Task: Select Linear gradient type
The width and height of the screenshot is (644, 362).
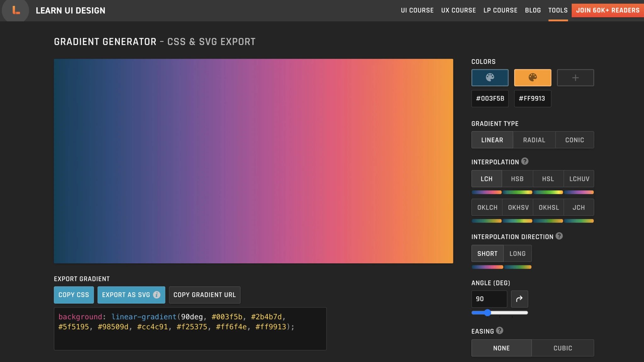Action: coord(492,140)
